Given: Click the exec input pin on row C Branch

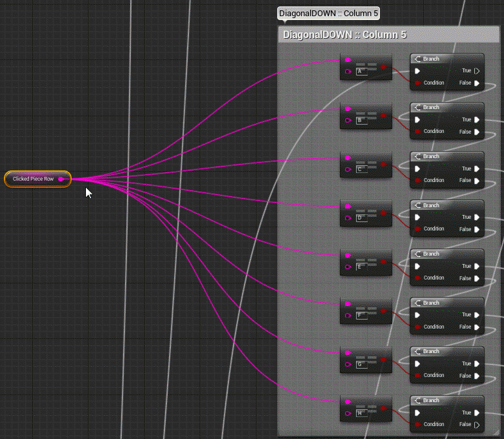Looking at the screenshot, I should (417, 168).
